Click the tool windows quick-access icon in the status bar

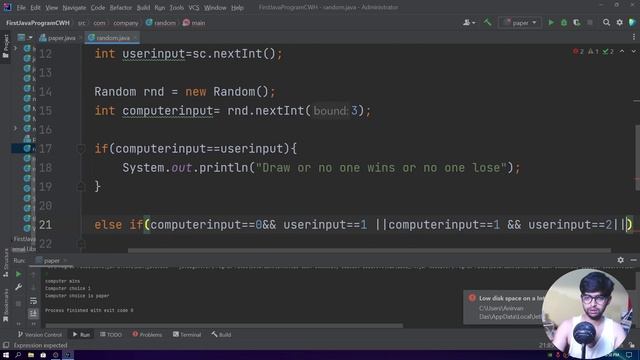6,345
